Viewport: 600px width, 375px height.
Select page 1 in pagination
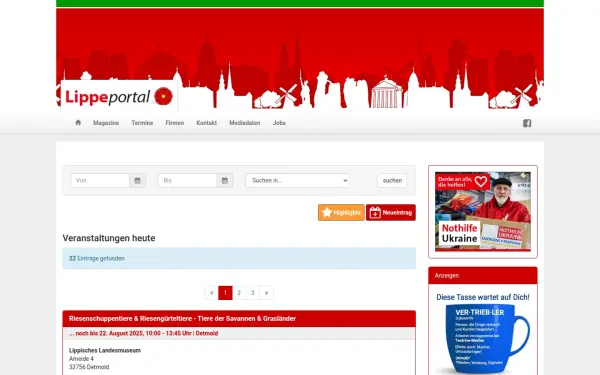point(225,293)
